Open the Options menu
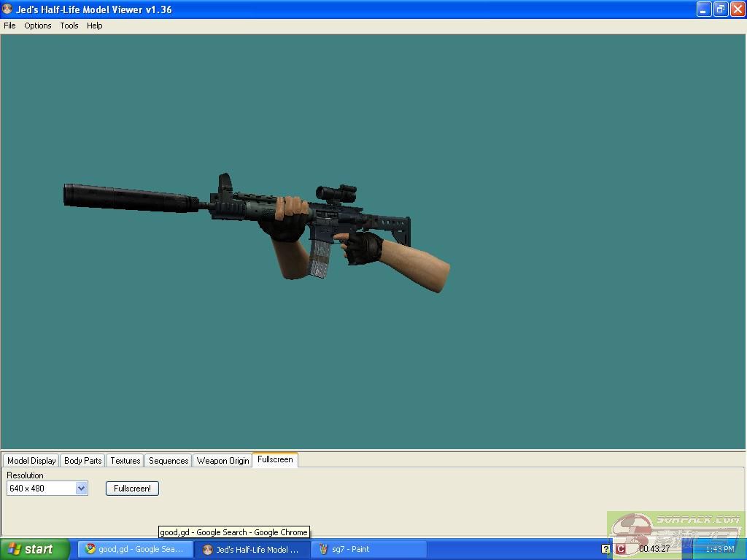The image size is (747, 560). point(38,26)
